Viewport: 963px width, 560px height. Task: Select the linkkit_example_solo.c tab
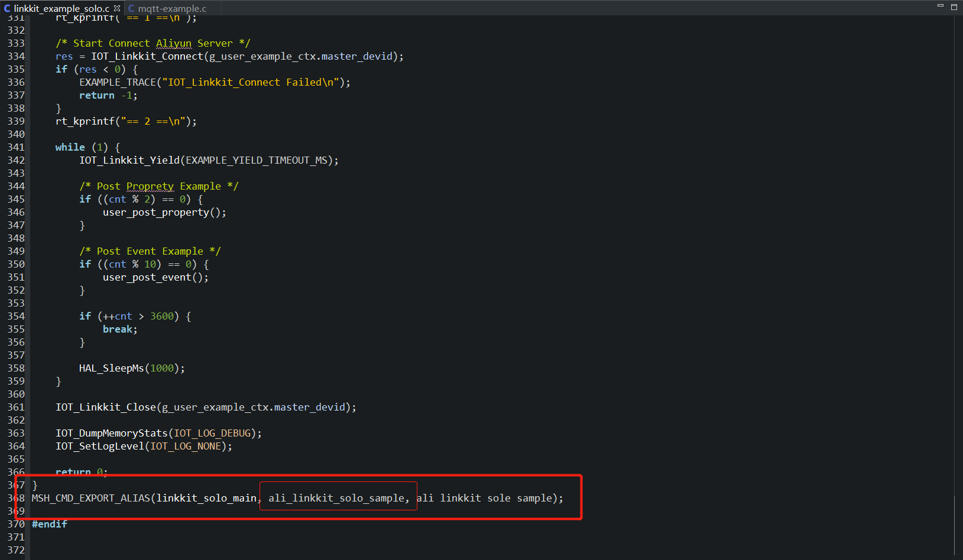[x=59, y=8]
